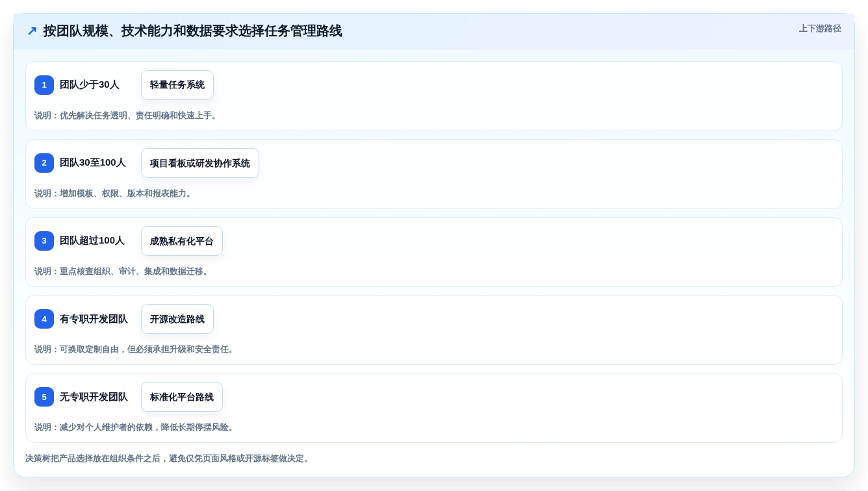Click step number badge 4
The height and width of the screenshot is (491, 868).
(x=44, y=319)
